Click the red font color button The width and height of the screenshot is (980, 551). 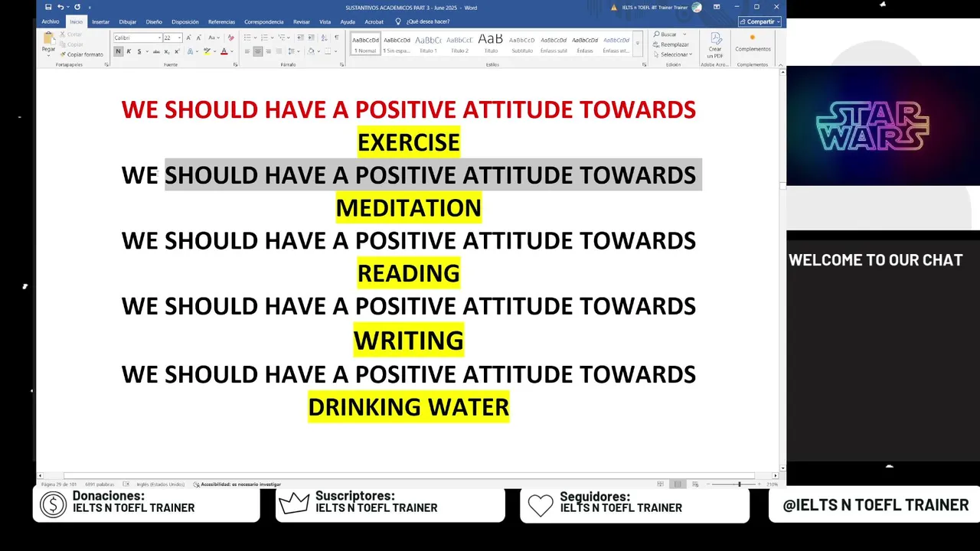pos(224,51)
